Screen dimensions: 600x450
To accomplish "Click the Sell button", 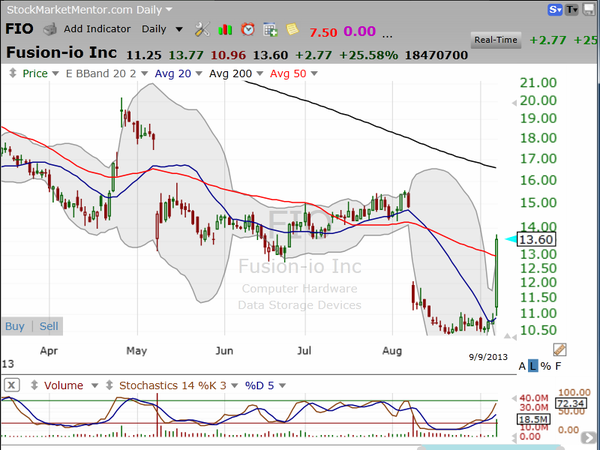I will (x=49, y=326).
